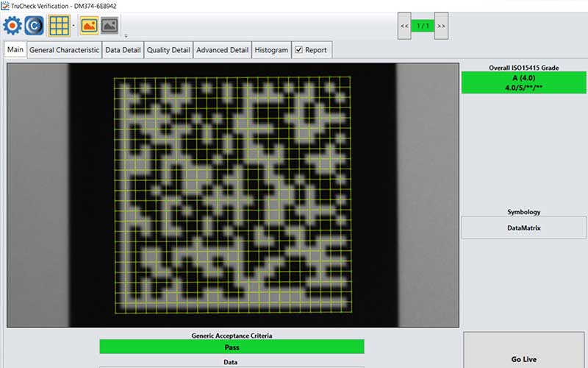Click the Generic Acceptance Criteria label
This screenshot has width=588, height=368.
232,336
